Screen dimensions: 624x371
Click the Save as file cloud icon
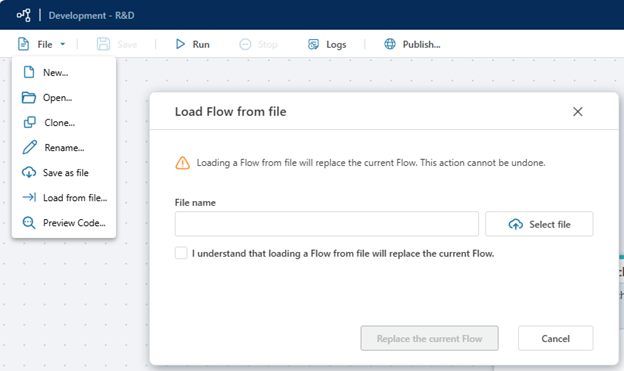tap(29, 172)
